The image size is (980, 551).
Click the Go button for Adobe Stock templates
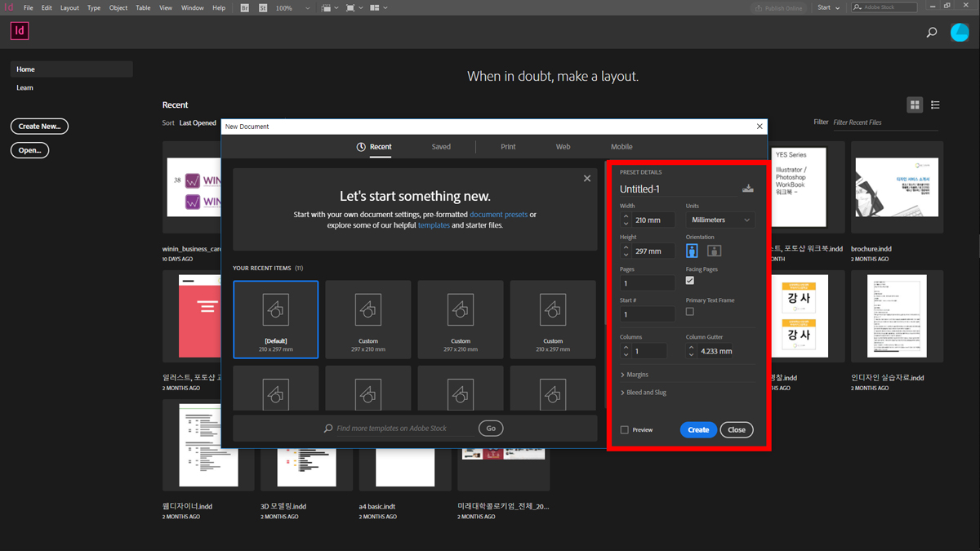491,428
